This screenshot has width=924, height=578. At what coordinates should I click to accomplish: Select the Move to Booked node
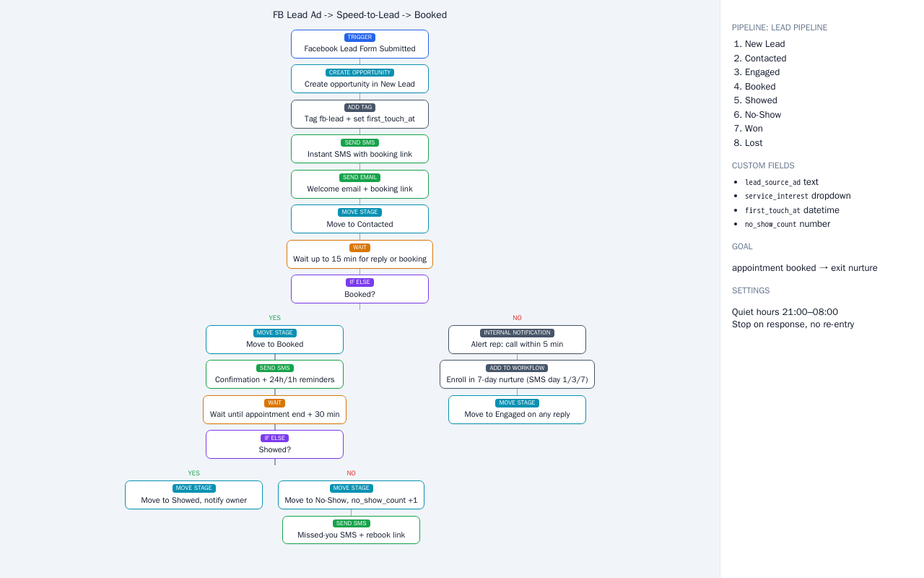[x=274, y=340]
